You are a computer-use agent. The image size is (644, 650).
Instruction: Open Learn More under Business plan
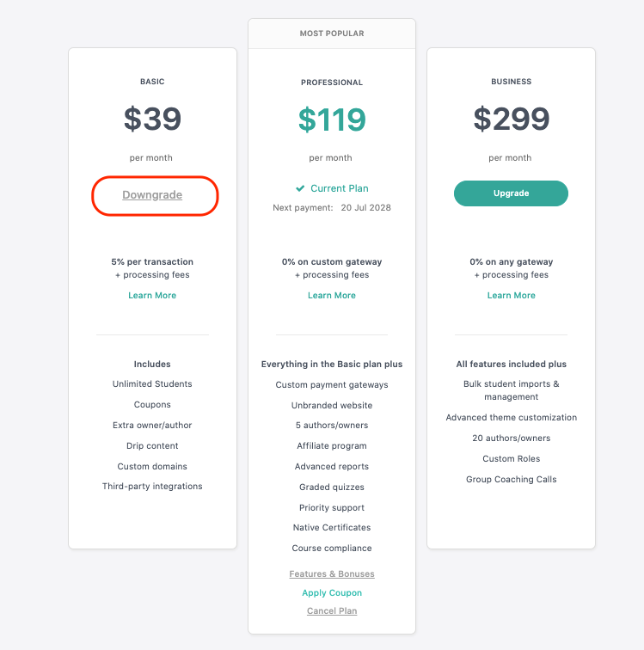click(512, 295)
